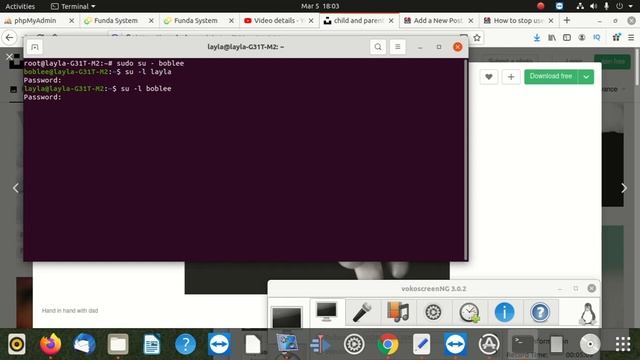Bookmark this page star icon
This screenshot has width=640, height=360.
tap(477, 38)
